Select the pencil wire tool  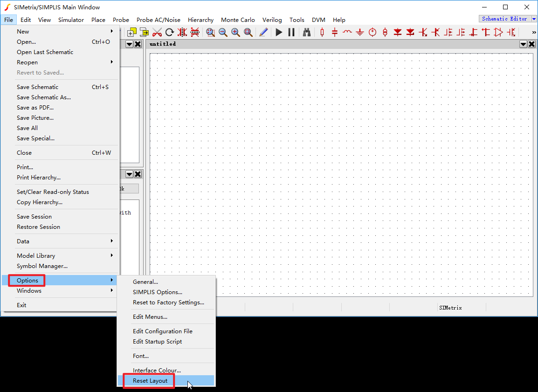pyautogui.click(x=263, y=32)
